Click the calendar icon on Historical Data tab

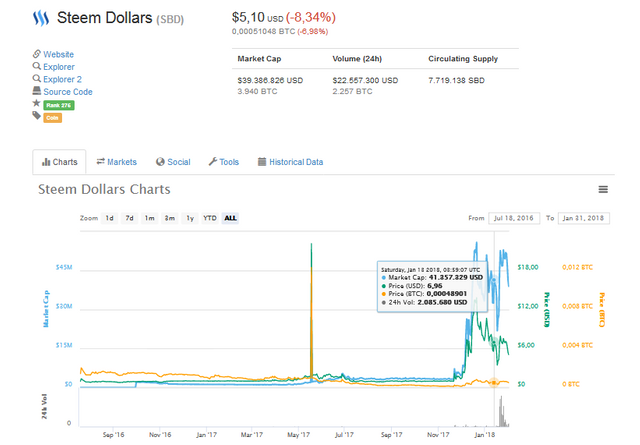[x=262, y=162]
